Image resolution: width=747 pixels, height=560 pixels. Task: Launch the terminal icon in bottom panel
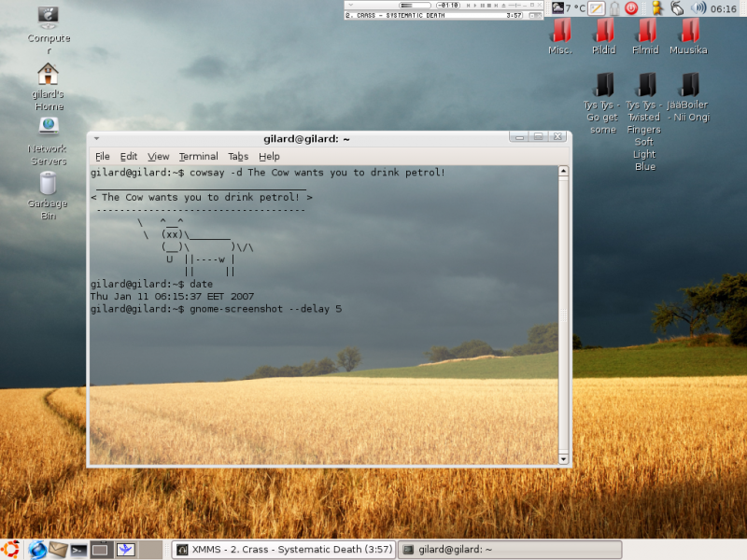pos(78,550)
